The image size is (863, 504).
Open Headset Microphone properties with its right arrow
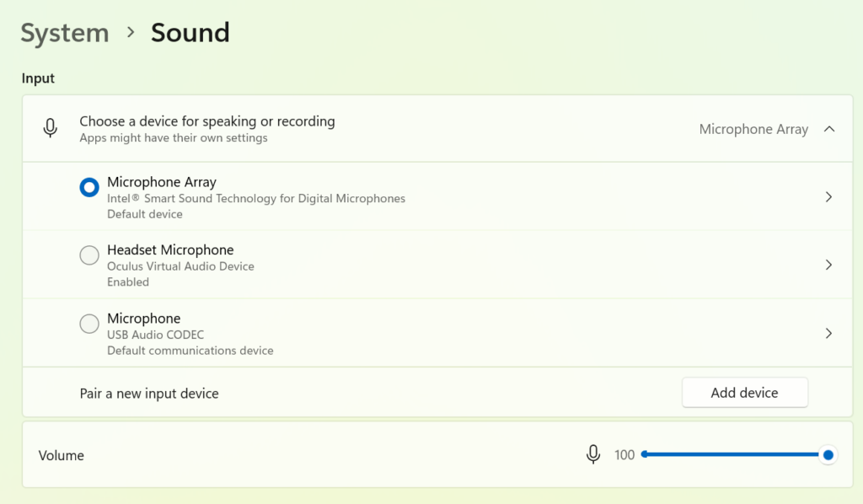pyautogui.click(x=828, y=265)
